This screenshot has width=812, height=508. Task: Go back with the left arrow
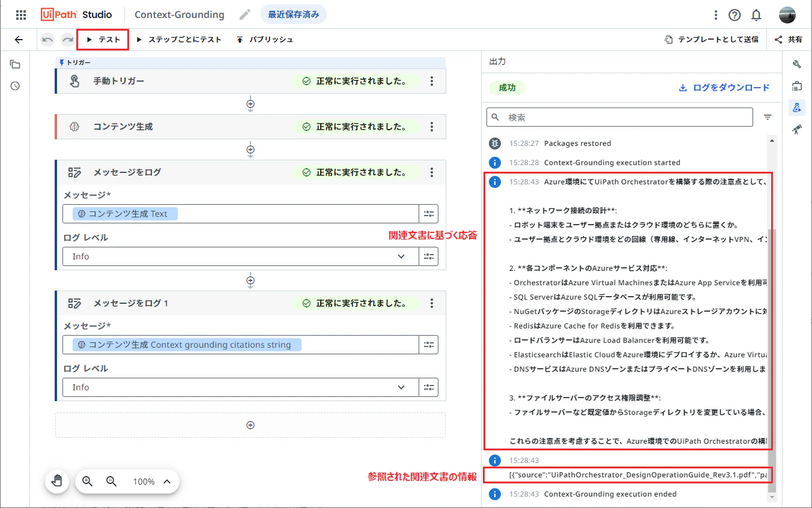pyautogui.click(x=19, y=40)
